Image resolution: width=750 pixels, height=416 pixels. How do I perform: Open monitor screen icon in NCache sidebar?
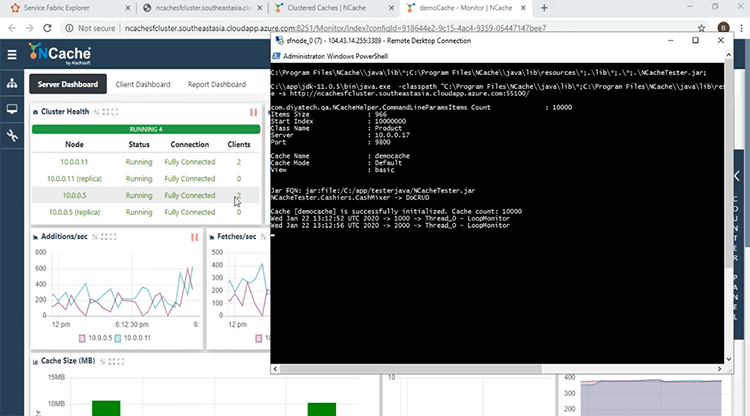[12, 109]
